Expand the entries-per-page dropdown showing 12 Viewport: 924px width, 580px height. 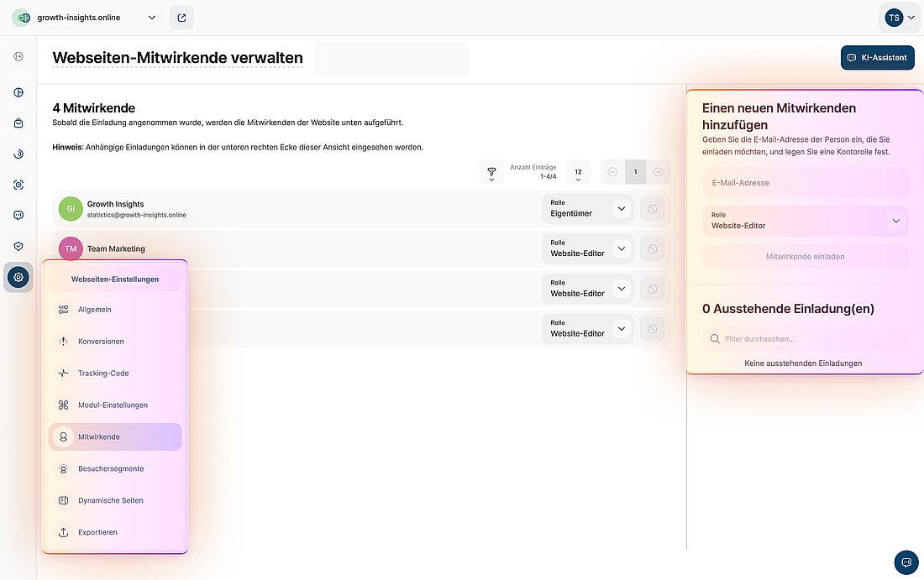click(578, 172)
